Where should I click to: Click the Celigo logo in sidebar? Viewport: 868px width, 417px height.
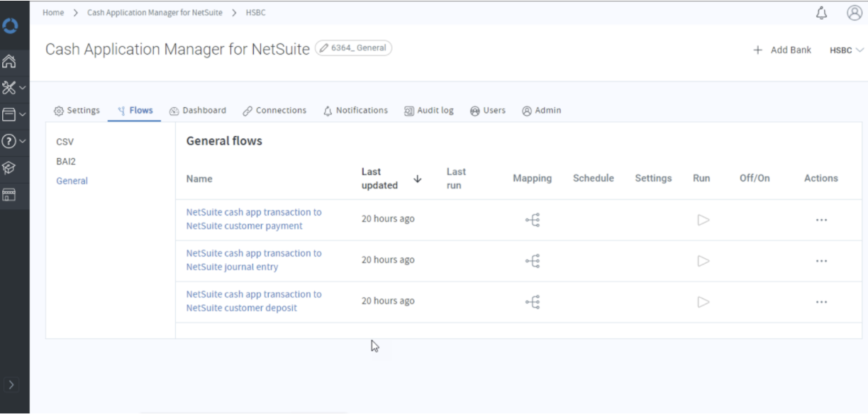[11, 26]
